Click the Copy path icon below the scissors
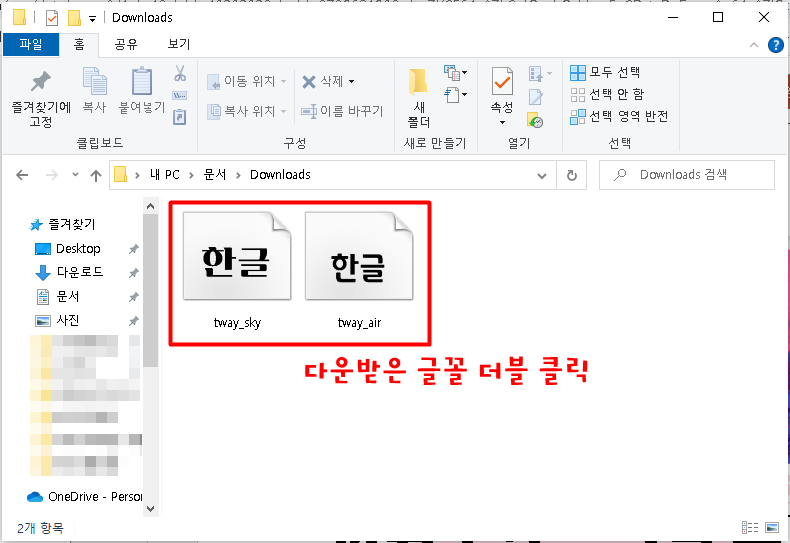 [x=180, y=95]
